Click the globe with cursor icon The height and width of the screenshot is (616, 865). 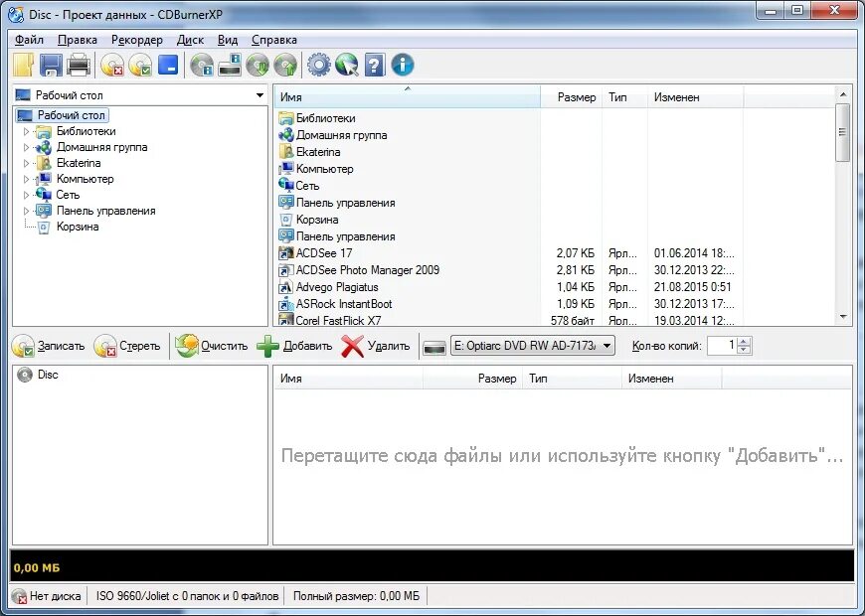pyautogui.click(x=346, y=65)
